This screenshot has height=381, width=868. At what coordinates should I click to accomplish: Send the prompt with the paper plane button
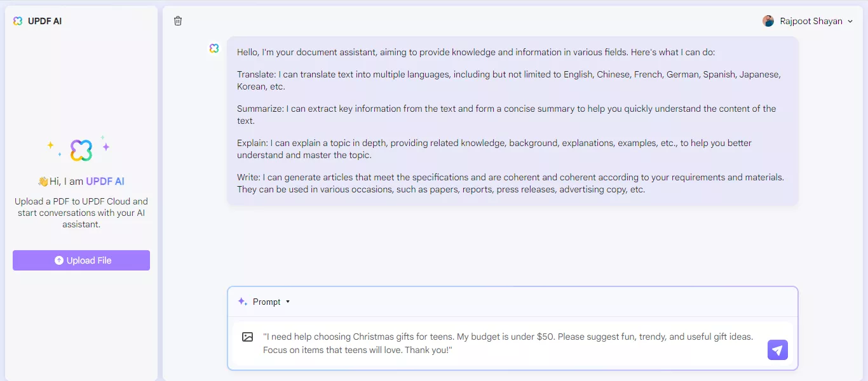pos(778,349)
